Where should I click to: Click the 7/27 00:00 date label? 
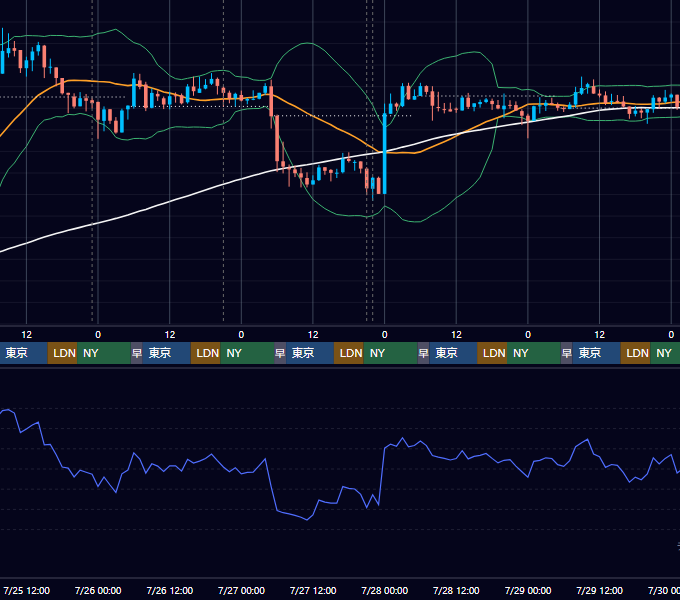(x=241, y=590)
